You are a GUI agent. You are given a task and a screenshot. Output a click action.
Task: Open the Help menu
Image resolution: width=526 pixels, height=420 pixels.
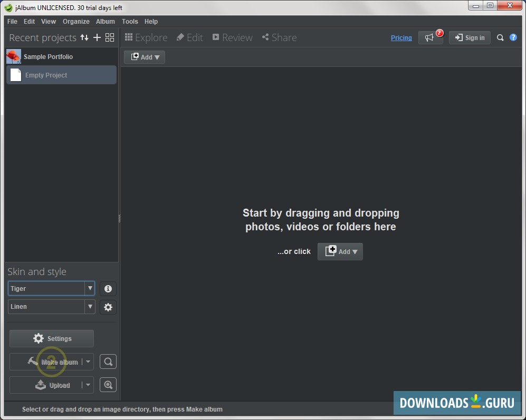coord(151,22)
